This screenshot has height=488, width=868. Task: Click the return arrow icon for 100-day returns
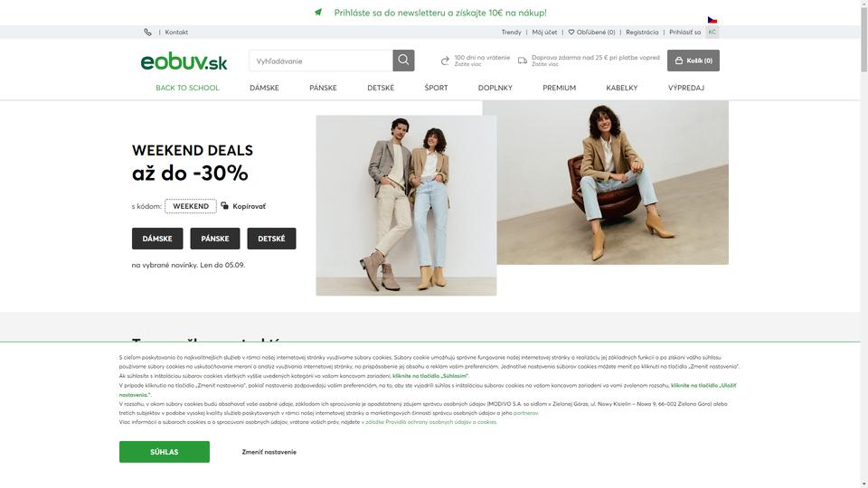tap(445, 61)
